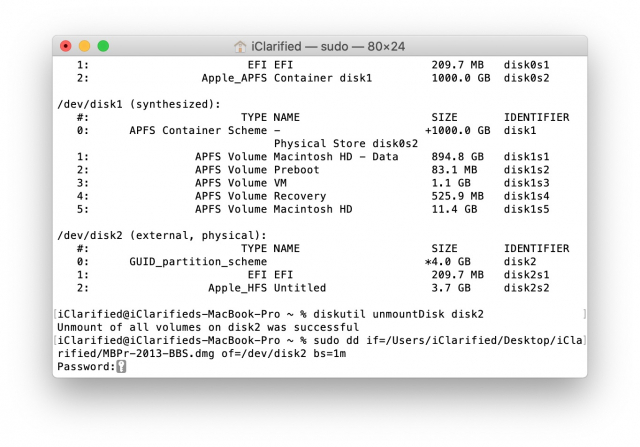Click the yellow minimize window button
The image size is (640, 447).
[84, 46]
